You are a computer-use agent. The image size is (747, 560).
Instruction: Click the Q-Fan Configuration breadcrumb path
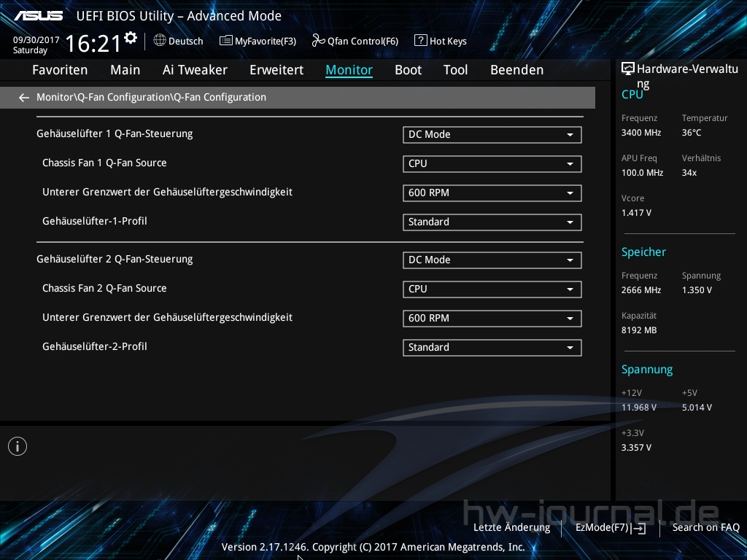[152, 97]
